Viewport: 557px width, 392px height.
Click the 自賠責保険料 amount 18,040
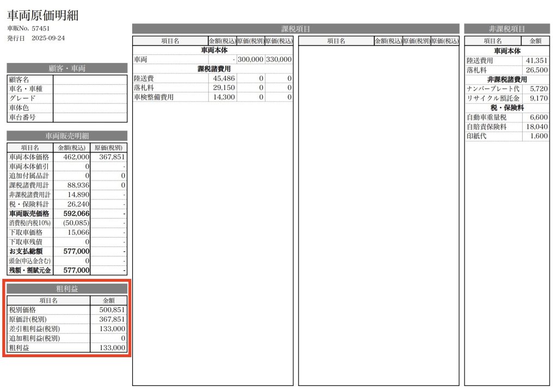point(536,127)
